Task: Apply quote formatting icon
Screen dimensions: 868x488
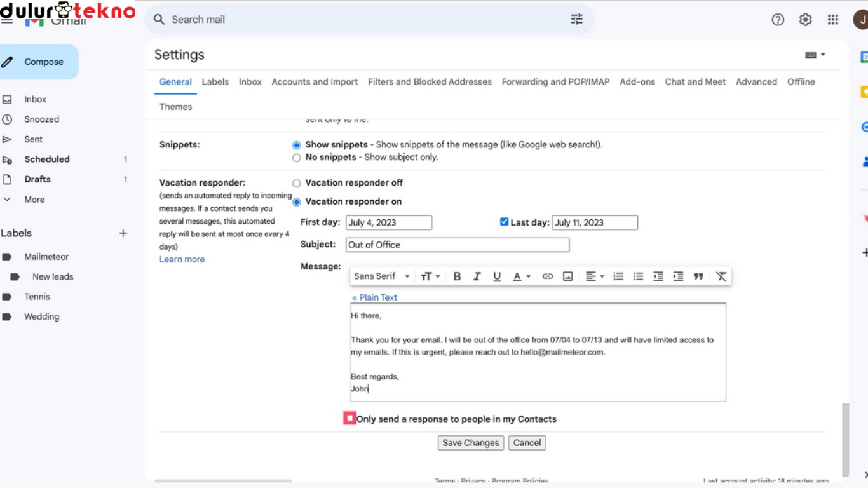Action: click(698, 276)
